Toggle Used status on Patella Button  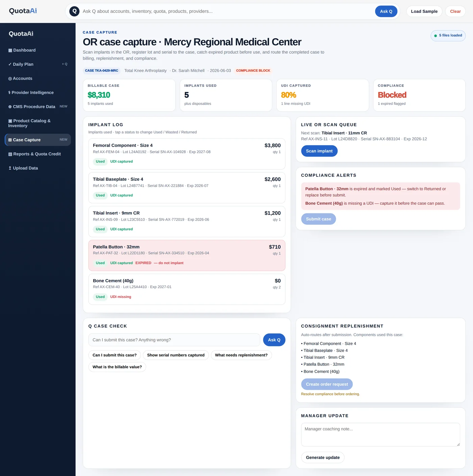coord(100,263)
